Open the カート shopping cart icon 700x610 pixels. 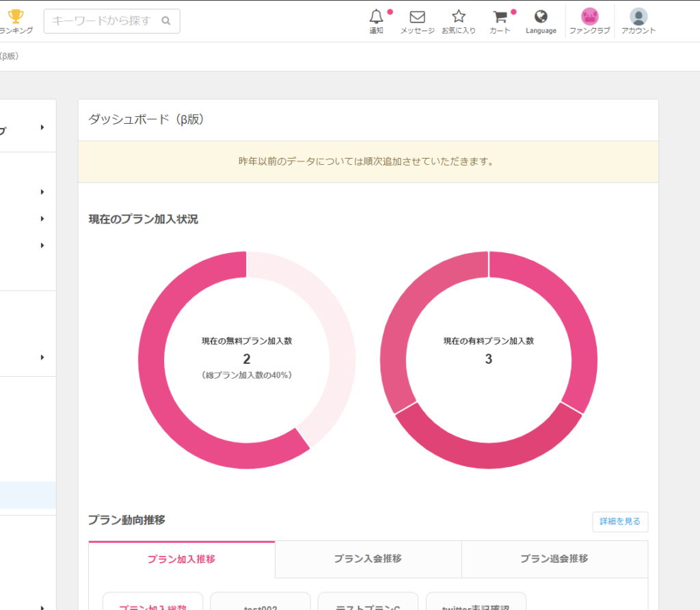[500, 16]
